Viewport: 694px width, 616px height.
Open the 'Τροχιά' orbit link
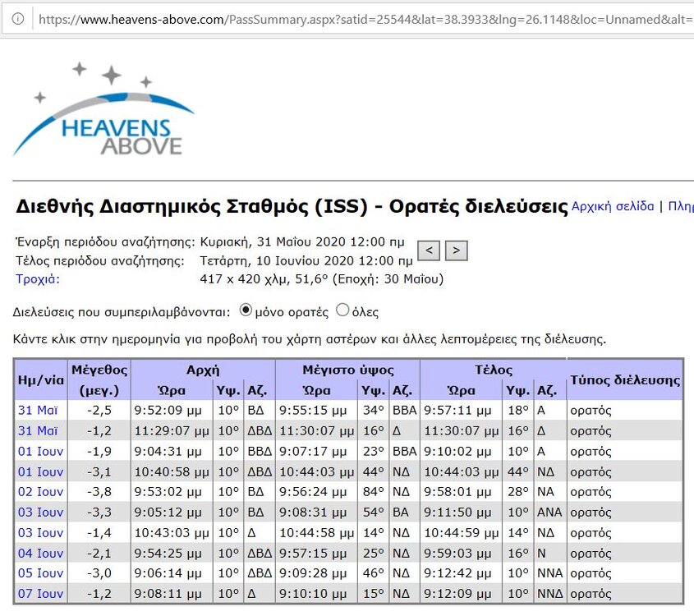coord(38,279)
